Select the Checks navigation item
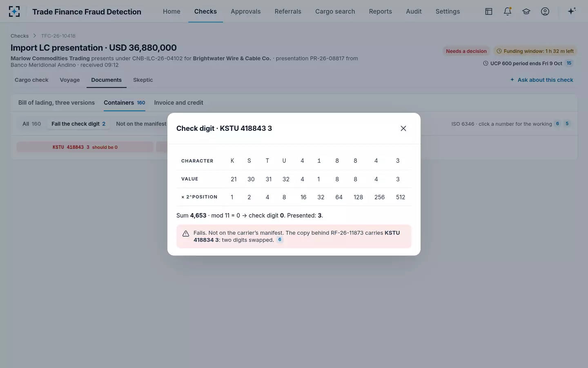The image size is (588, 368). [205, 11]
